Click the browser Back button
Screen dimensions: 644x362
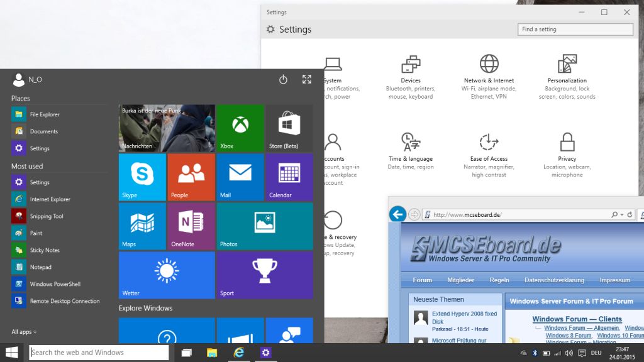click(x=397, y=214)
